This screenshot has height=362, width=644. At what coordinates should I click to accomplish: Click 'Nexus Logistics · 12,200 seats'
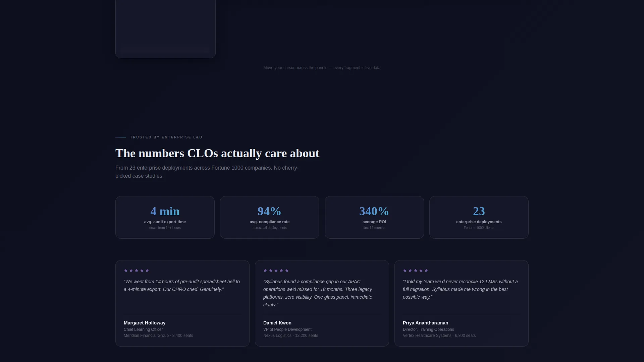point(291,336)
